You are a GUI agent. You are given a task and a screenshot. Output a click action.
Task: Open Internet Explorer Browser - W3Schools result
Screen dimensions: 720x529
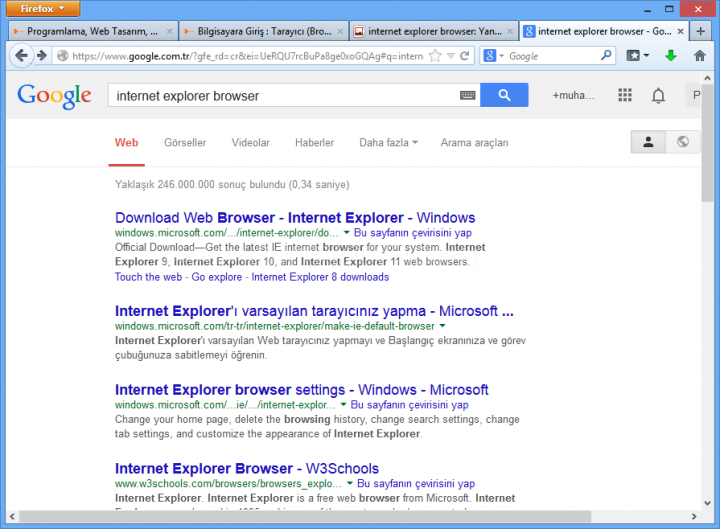pos(247,468)
